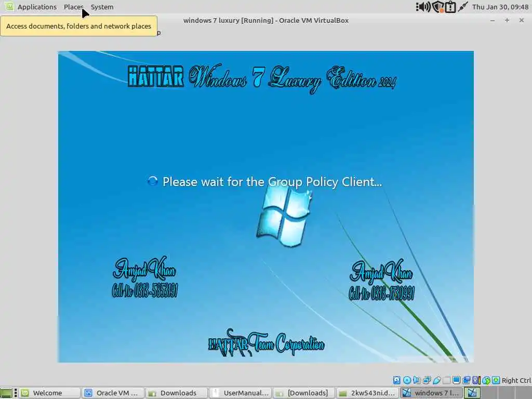Switch to the Welcome taskbar window
Viewport: 532px width, 399px height.
49,393
